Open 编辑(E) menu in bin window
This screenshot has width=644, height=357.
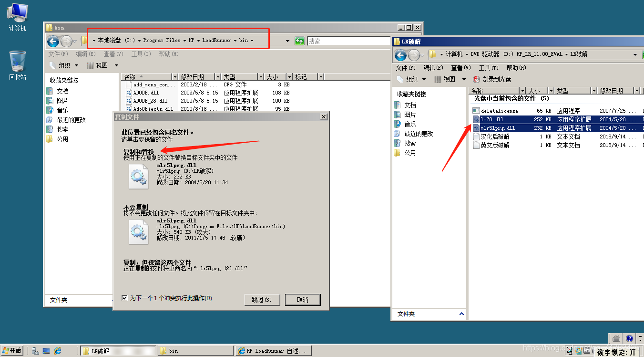(86, 54)
